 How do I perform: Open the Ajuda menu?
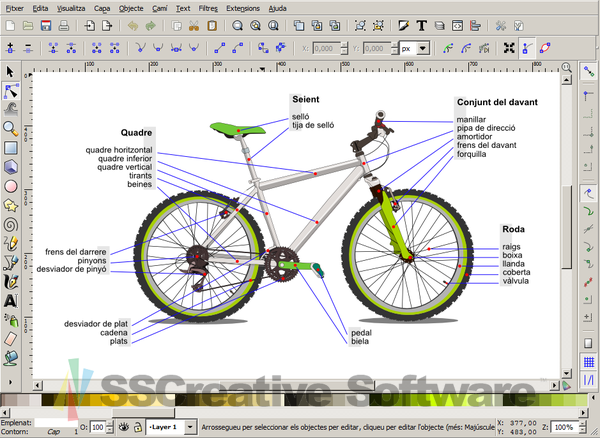pyautogui.click(x=277, y=8)
